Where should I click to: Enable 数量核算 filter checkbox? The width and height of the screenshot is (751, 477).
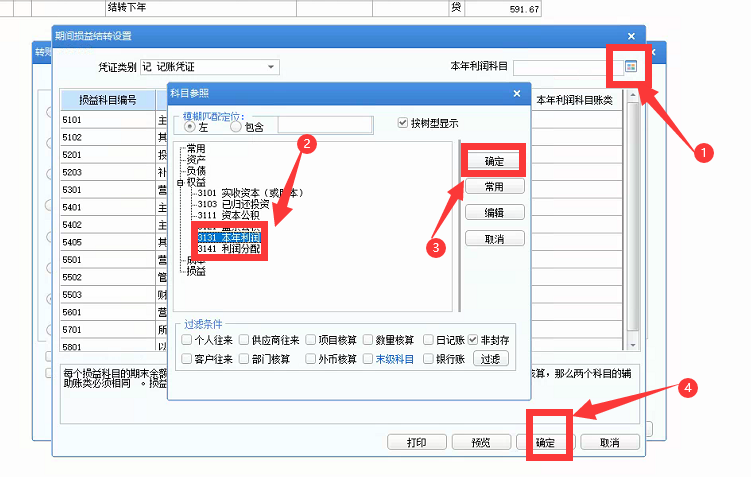pos(367,340)
